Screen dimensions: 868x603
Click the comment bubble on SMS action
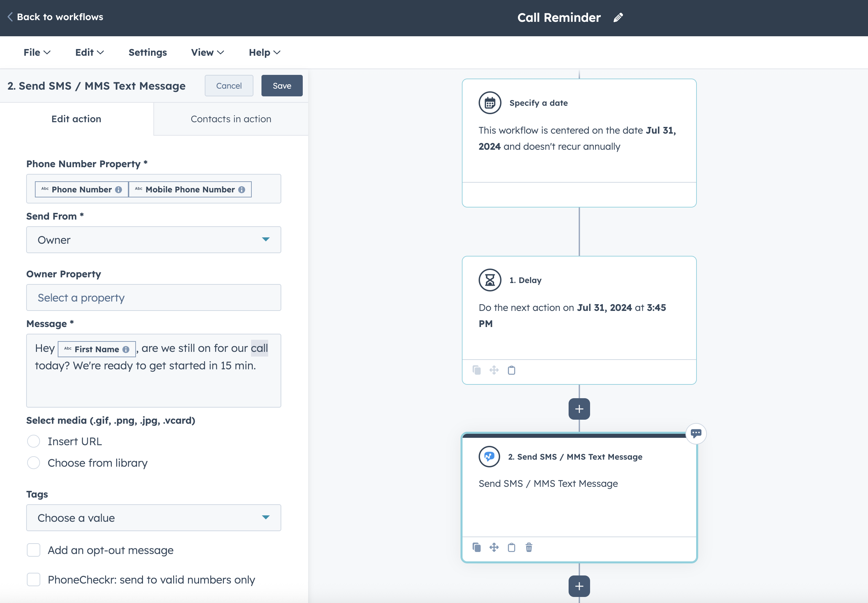point(696,433)
